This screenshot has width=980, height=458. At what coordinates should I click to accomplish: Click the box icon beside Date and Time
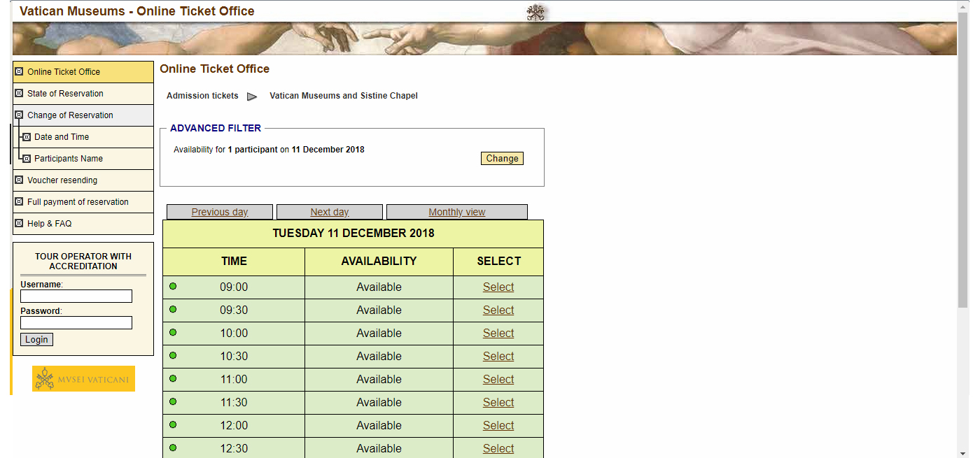pos(27,137)
